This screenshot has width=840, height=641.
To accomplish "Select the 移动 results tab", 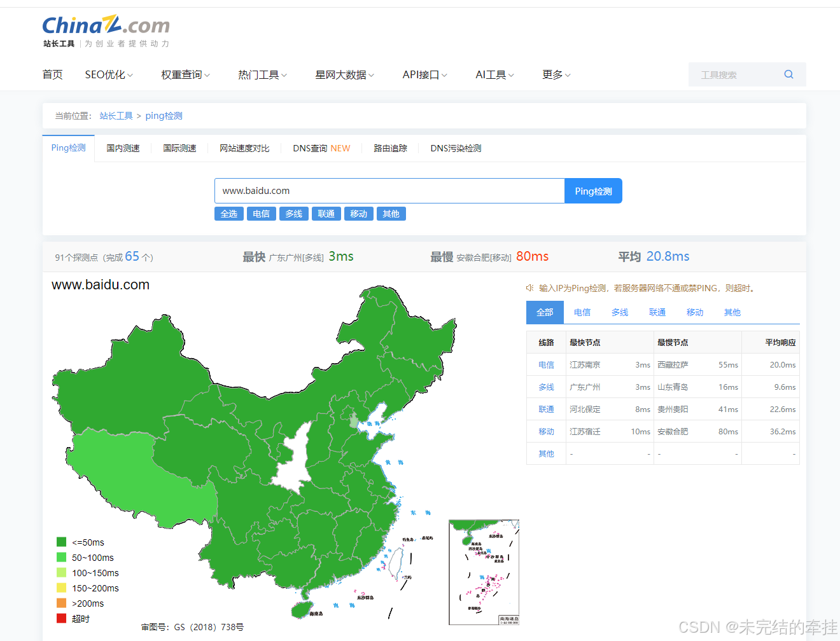I will pos(695,312).
